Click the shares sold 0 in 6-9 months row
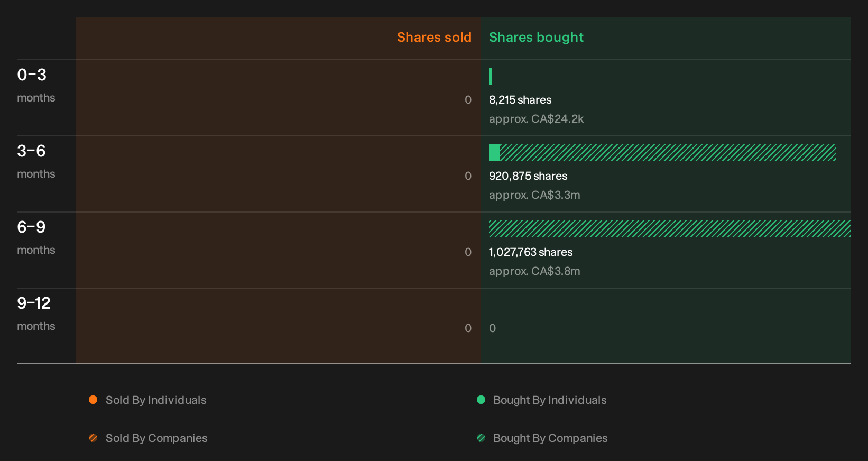The image size is (868, 461). pos(468,252)
